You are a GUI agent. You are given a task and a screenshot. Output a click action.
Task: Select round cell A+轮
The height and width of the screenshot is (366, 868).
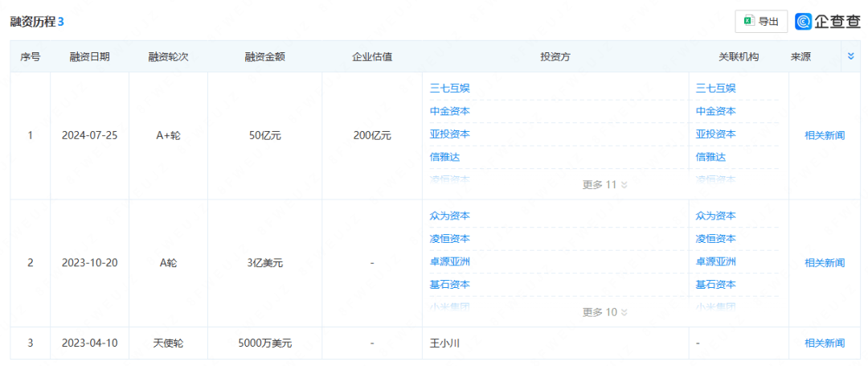click(168, 136)
